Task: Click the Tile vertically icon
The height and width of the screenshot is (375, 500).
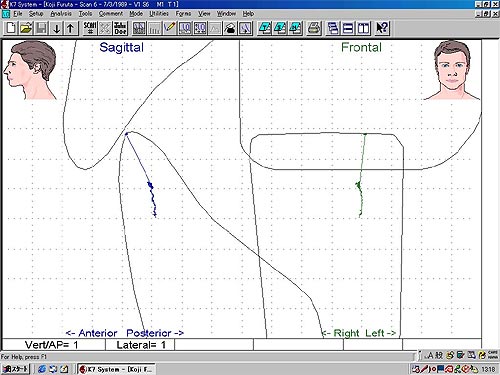Action: (363, 28)
